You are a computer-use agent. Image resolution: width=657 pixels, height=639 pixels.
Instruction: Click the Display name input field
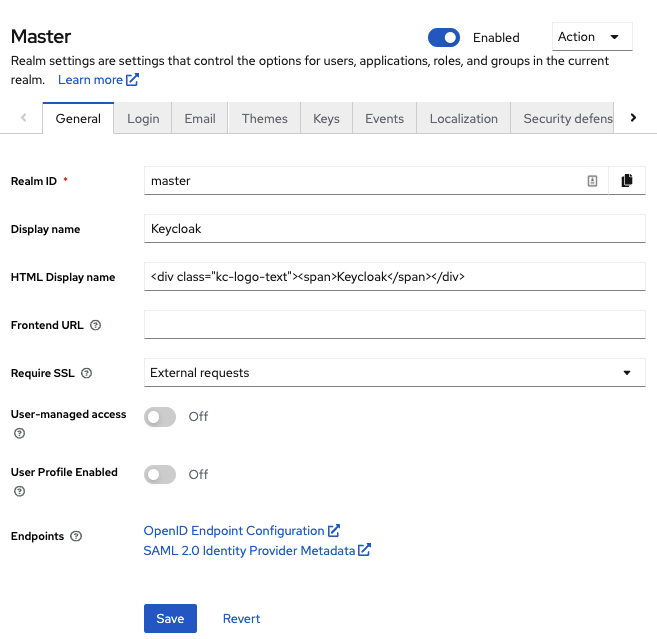click(395, 229)
